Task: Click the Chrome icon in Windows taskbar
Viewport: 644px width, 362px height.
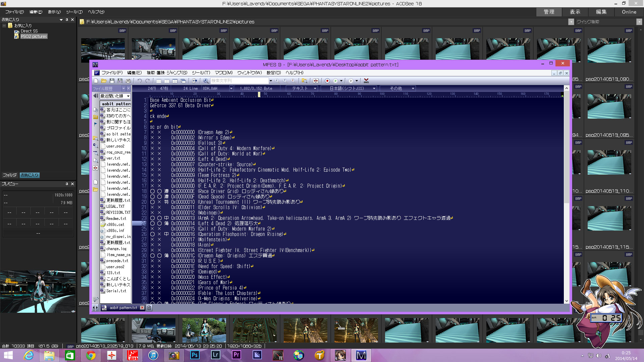Action: [x=91, y=355]
